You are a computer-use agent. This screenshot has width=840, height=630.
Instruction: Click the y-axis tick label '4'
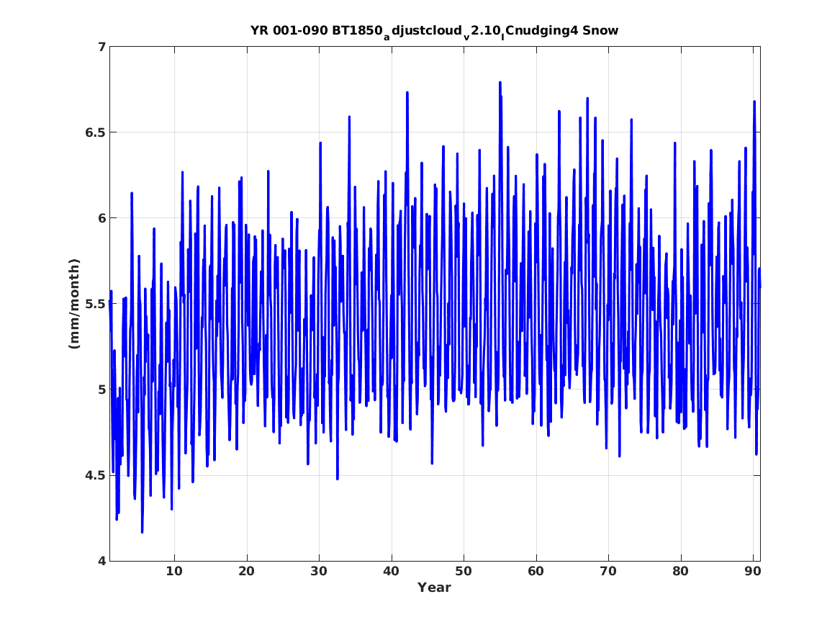(x=101, y=562)
